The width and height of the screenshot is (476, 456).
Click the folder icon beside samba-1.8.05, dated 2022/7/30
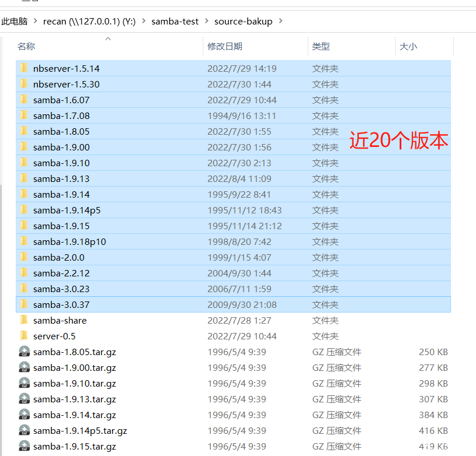[24, 132]
